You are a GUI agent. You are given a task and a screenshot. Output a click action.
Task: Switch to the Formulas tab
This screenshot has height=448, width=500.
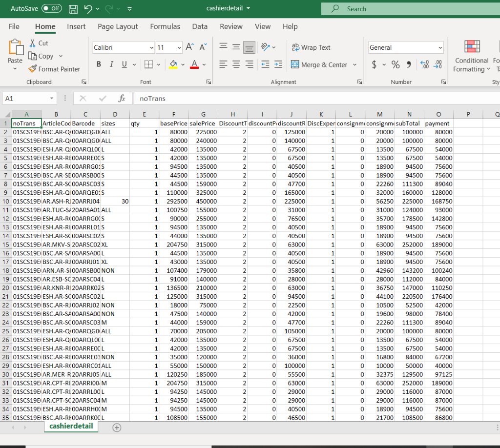pyautogui.click(x=165, y=27)
